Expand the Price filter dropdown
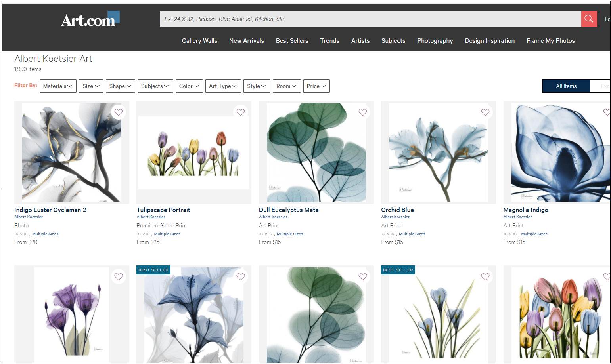The image size is (611, 364). (316, 86)
